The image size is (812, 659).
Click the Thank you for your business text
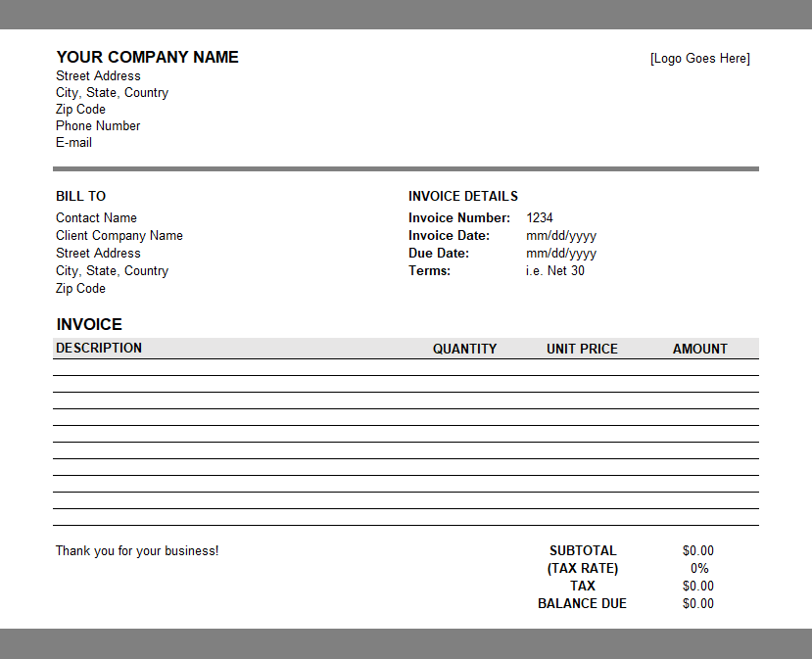pos(137,551)
